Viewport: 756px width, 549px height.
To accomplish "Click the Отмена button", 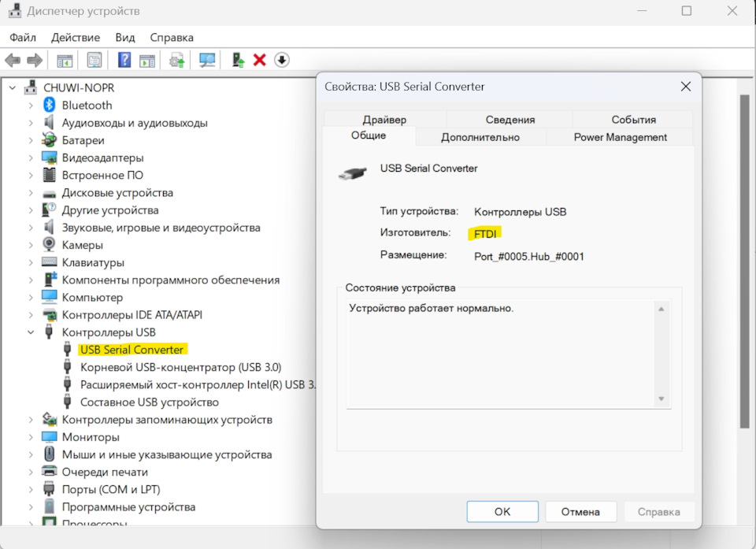I will [580, 511].
